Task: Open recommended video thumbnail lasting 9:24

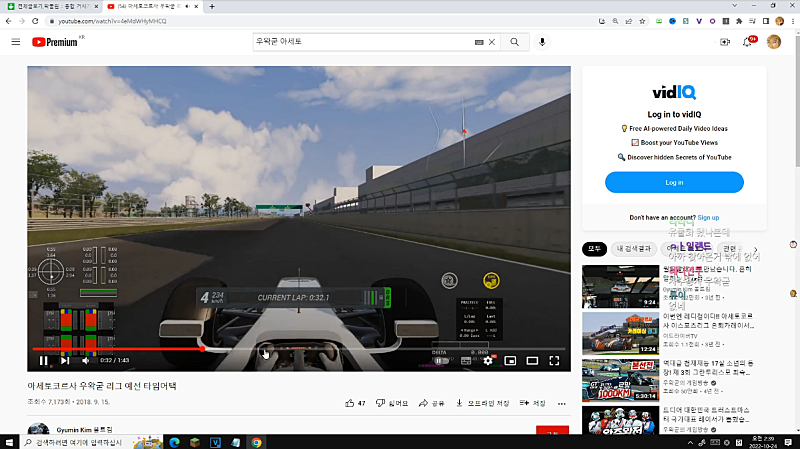Action: [620, 286]
